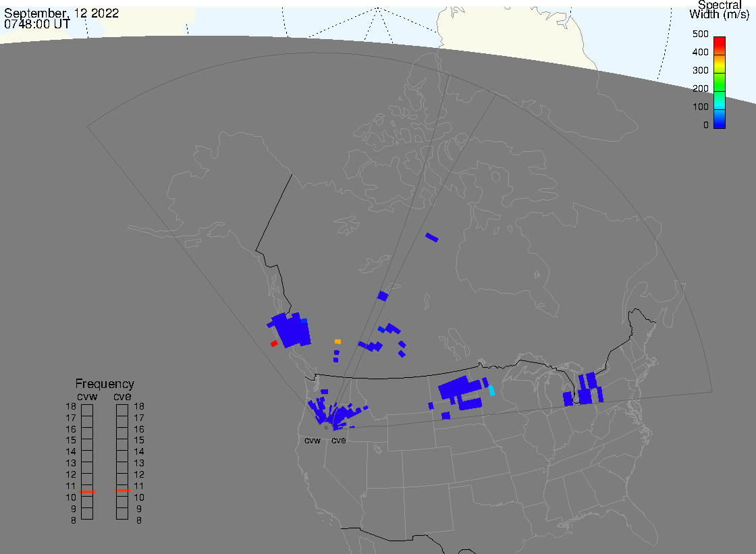Click the 0 value on the color scale
Screen dimensions: 756x554
tap(706, 126)
